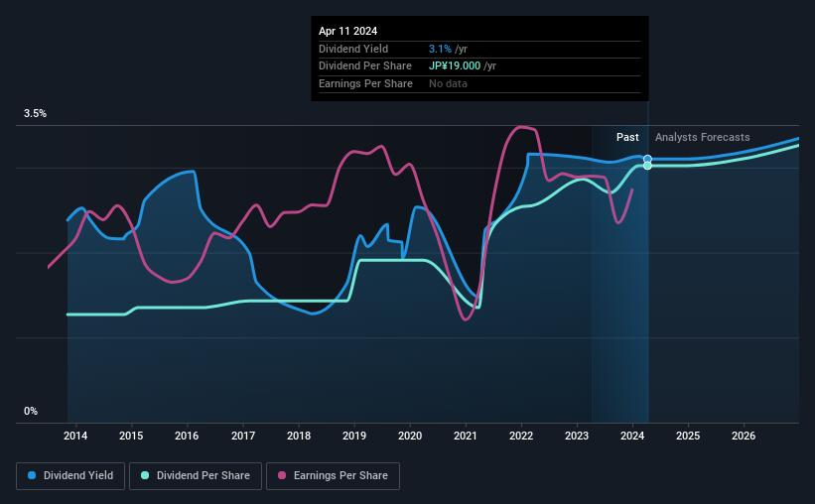Click the blue Dividend Yield legend dot

[x=32, y=475]
